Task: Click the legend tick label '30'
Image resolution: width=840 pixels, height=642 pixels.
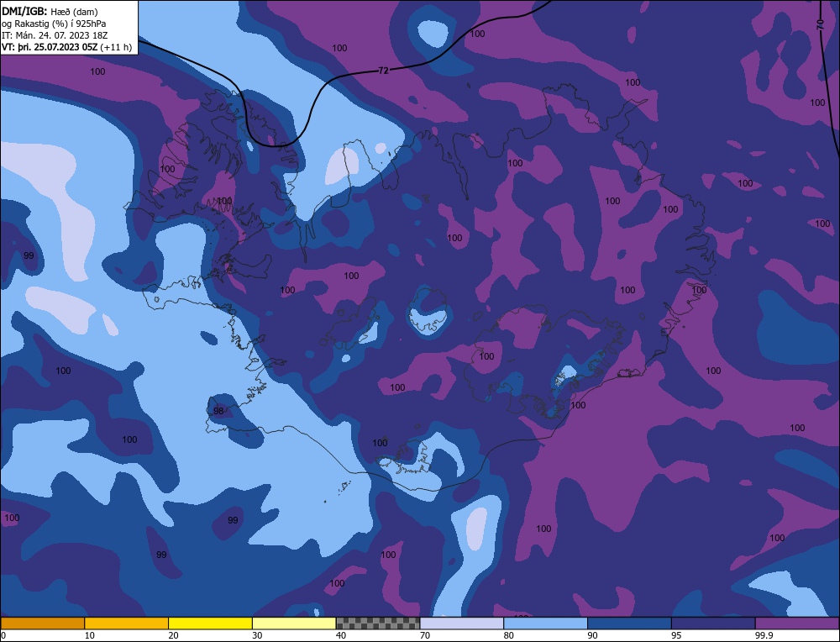Action: 257,635
